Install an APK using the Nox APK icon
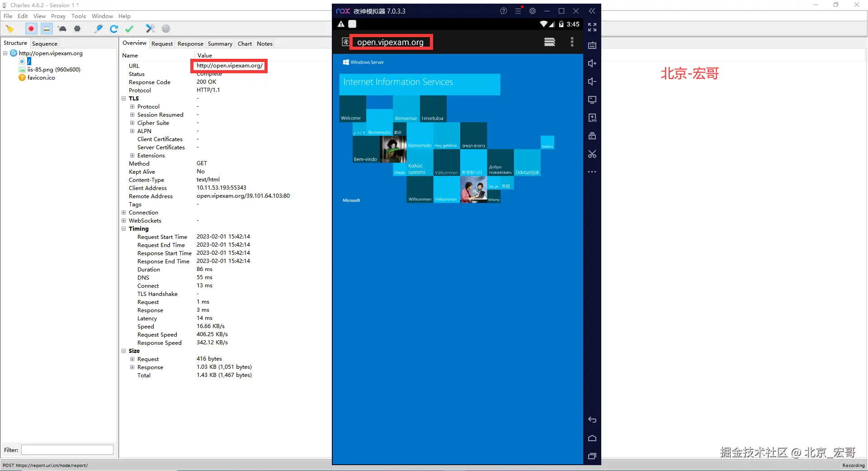 click(592, 118)
